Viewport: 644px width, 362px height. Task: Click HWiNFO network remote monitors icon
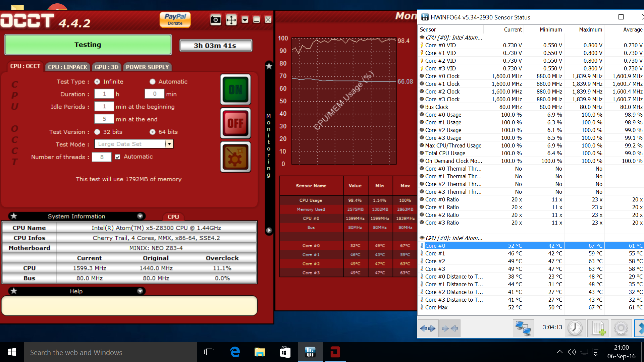click(523, 328)
